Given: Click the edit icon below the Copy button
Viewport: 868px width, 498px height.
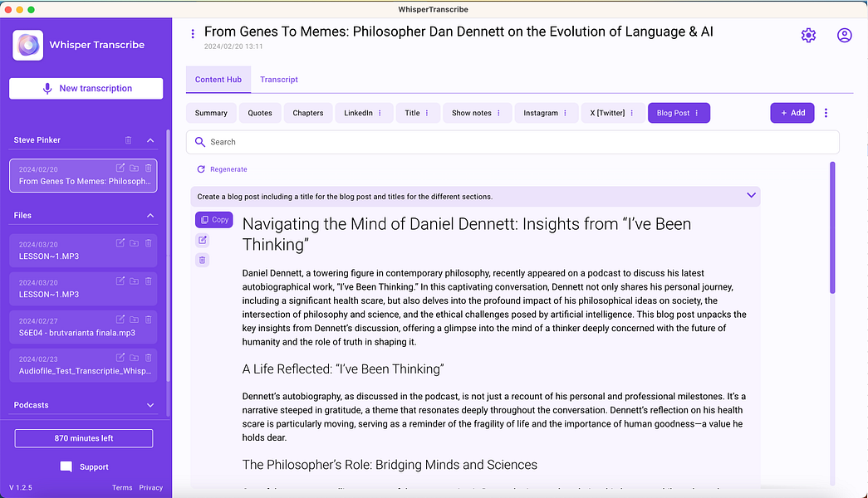Looking at the screenshot, I should point(203,240).
